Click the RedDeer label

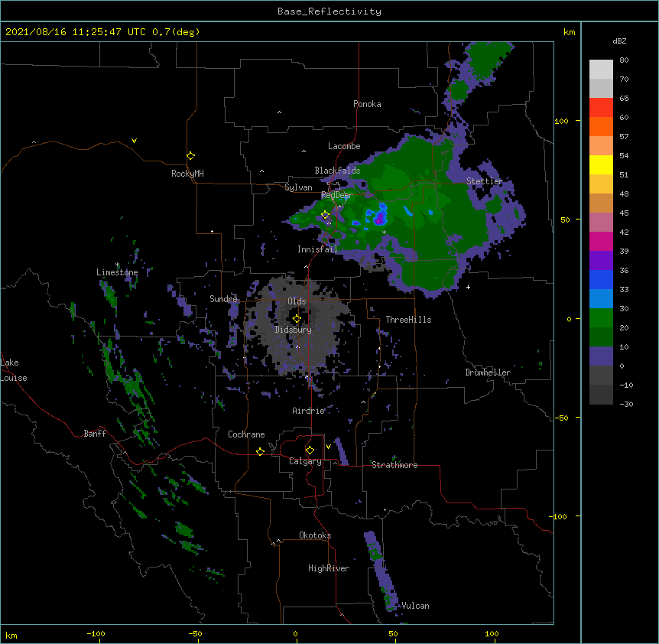tap(337, 195)
